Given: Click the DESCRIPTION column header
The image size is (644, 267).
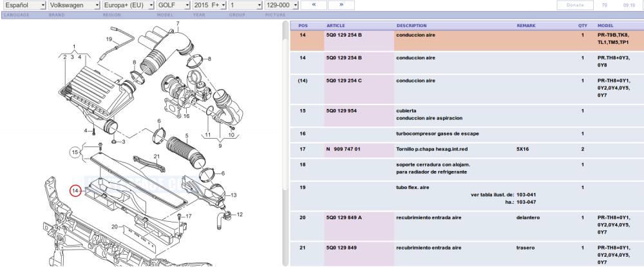Looking at the screenshot, I should coord(412,26).
